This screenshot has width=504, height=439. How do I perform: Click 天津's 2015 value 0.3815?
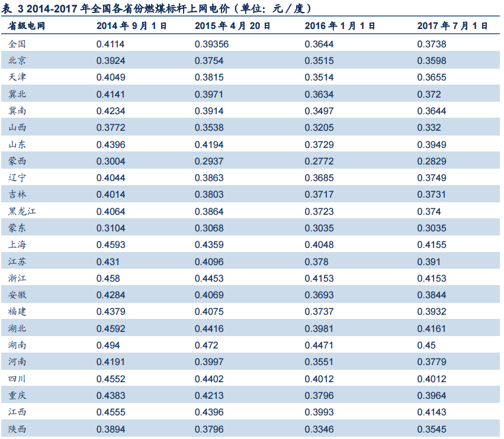click(209, 77)
